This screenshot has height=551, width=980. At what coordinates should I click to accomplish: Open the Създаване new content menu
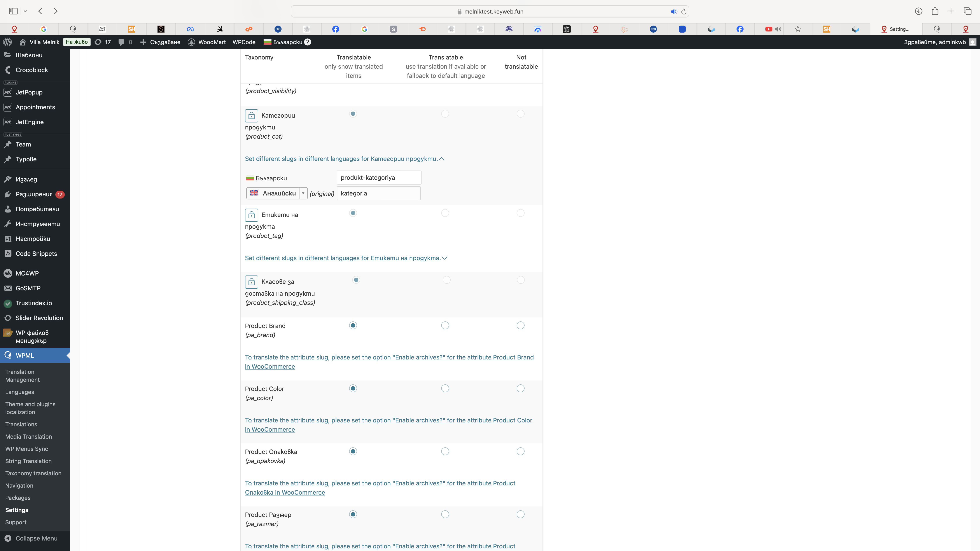point(160,42)
